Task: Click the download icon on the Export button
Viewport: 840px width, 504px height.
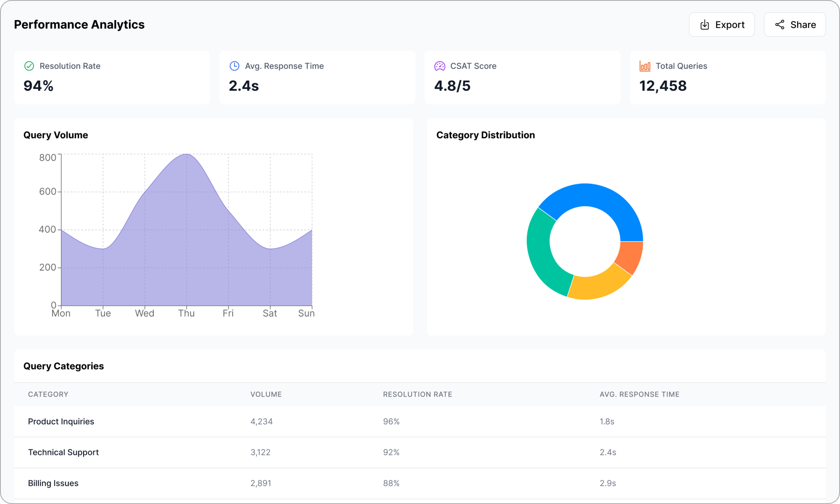Action: click(x=704, y=25)
